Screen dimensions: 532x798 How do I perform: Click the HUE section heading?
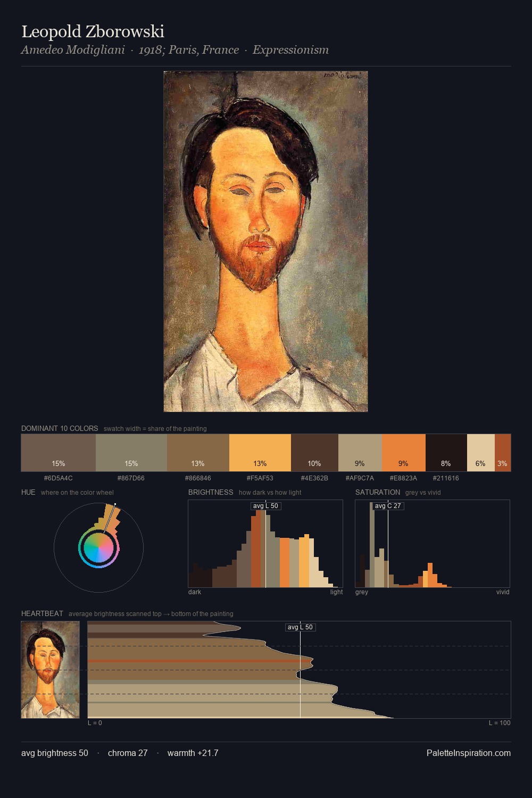[28, 492]
